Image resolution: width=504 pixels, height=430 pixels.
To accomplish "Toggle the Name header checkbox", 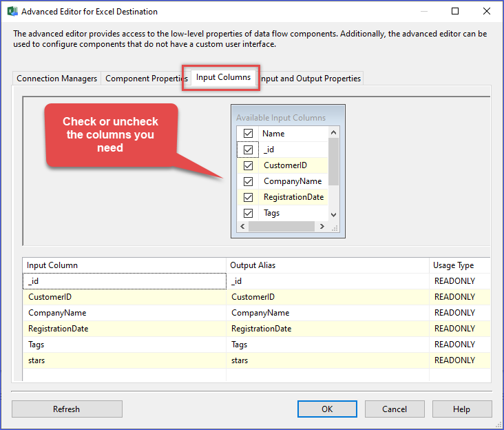I will (x=248, y=133).
